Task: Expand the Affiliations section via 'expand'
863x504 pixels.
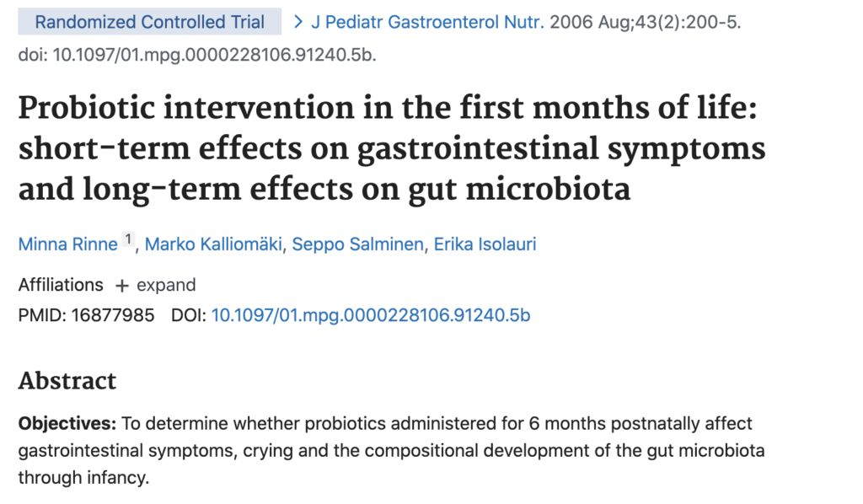Action: 166,285
